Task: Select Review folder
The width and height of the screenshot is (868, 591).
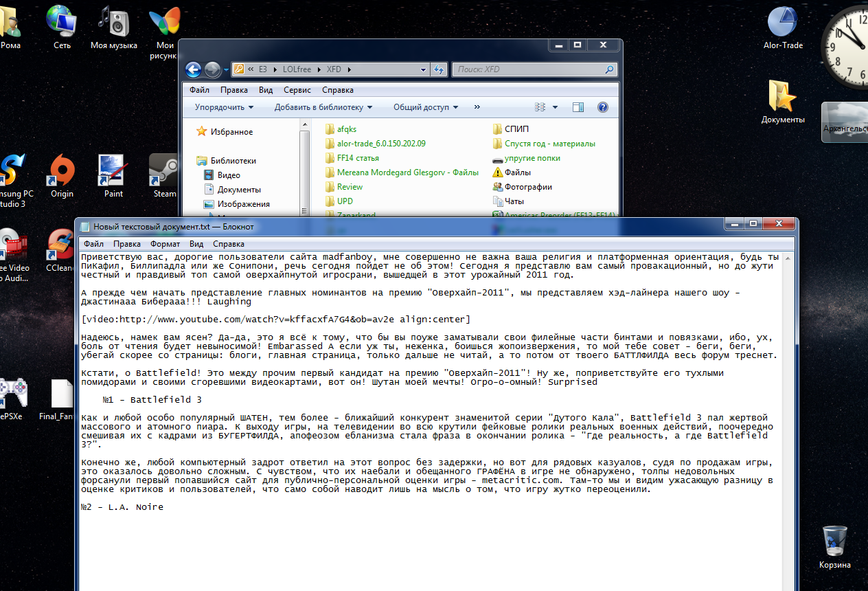Action: click(x=343, y=187)
